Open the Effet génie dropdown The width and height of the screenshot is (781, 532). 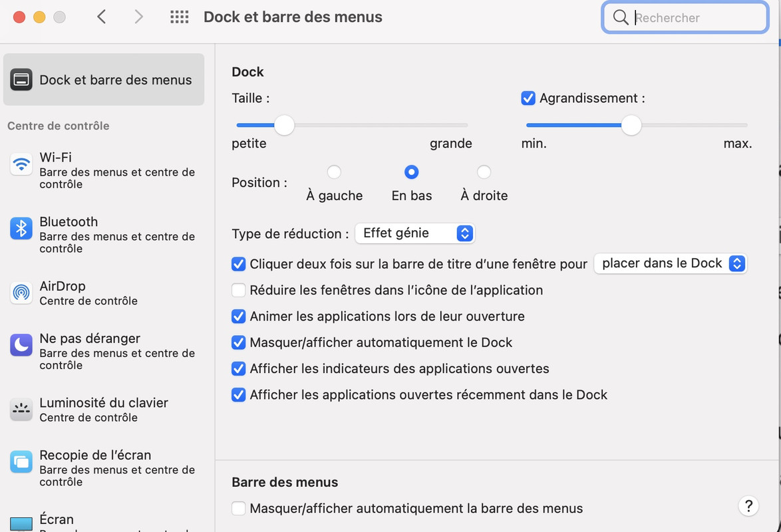[415, 233]
